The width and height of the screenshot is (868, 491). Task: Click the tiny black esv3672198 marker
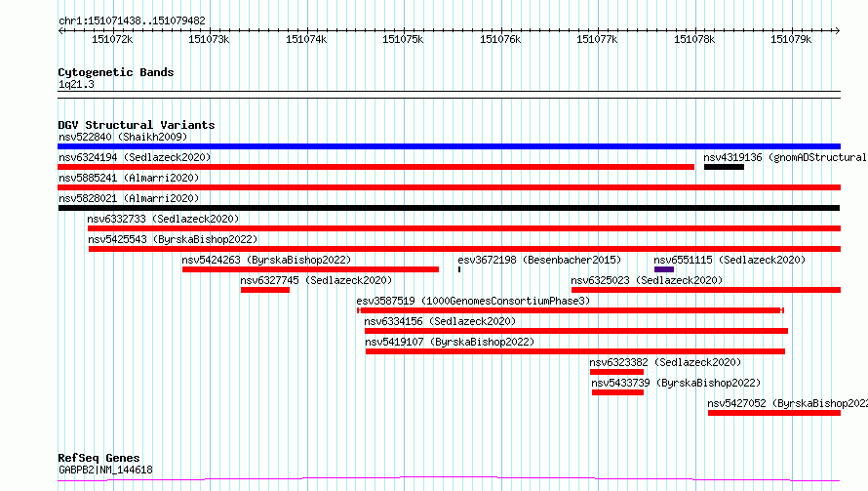[459, 269]
